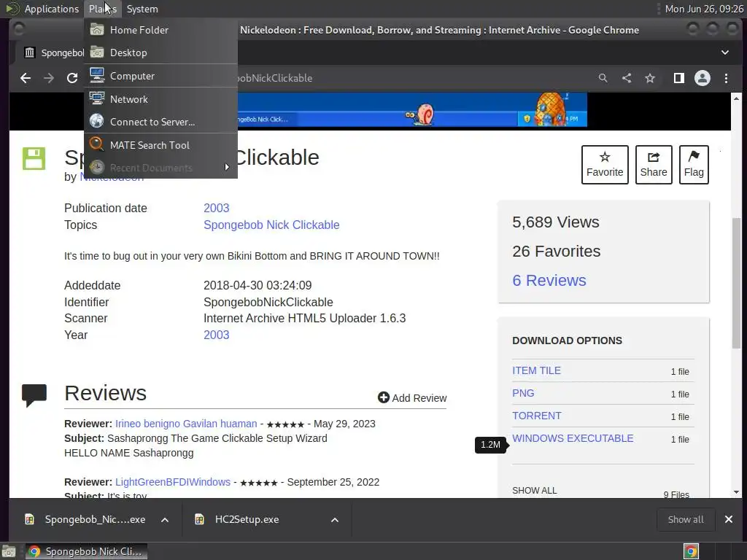The height and width of the screenshot is (560, 747).
Task: Download WINDOWS EXECUTABLE option
Action: pos(573,438)
